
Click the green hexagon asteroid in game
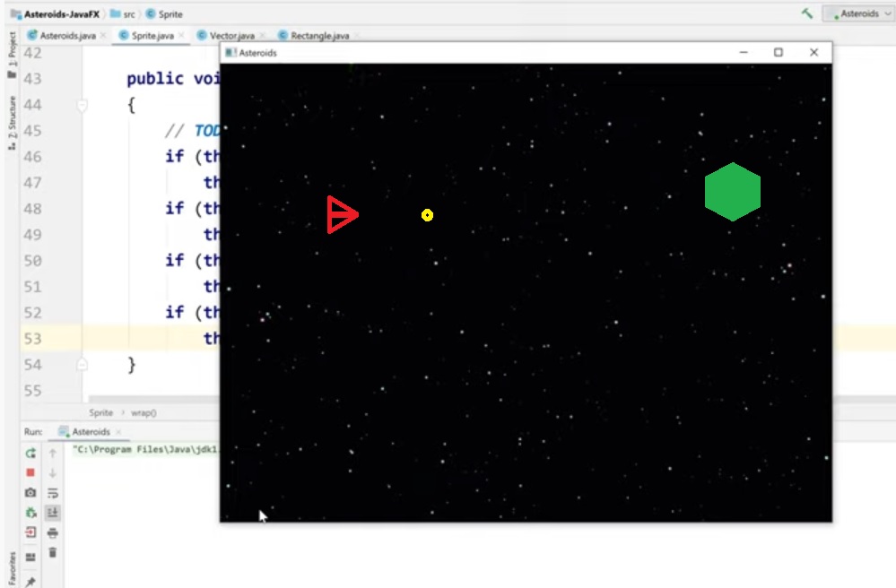[x=732, y=192]
